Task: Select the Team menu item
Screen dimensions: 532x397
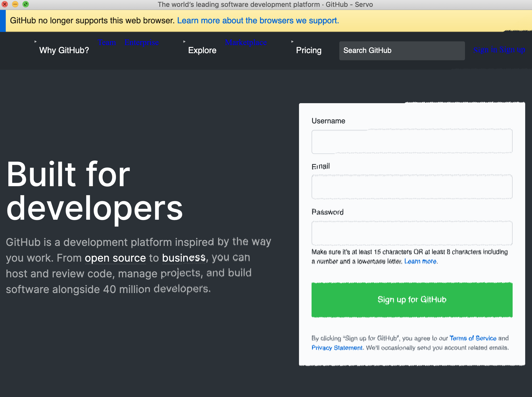Action: pyautogui.click(x=107, y=42)
